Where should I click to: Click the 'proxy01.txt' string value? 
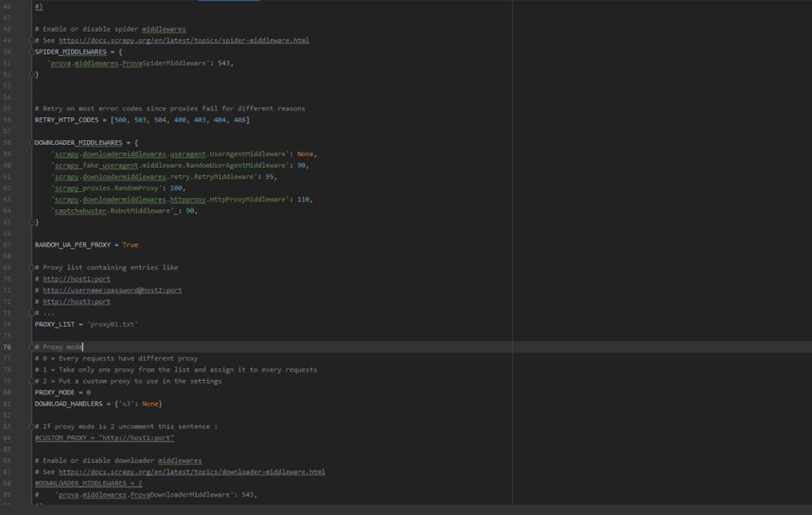click(x=113, y=324)
